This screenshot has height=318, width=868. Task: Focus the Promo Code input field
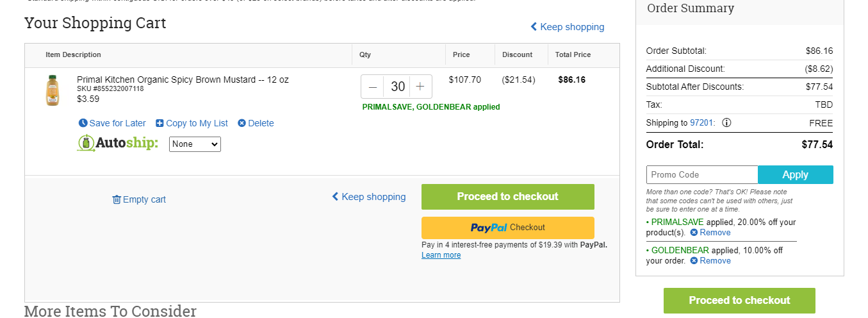(x=702, y=175)
